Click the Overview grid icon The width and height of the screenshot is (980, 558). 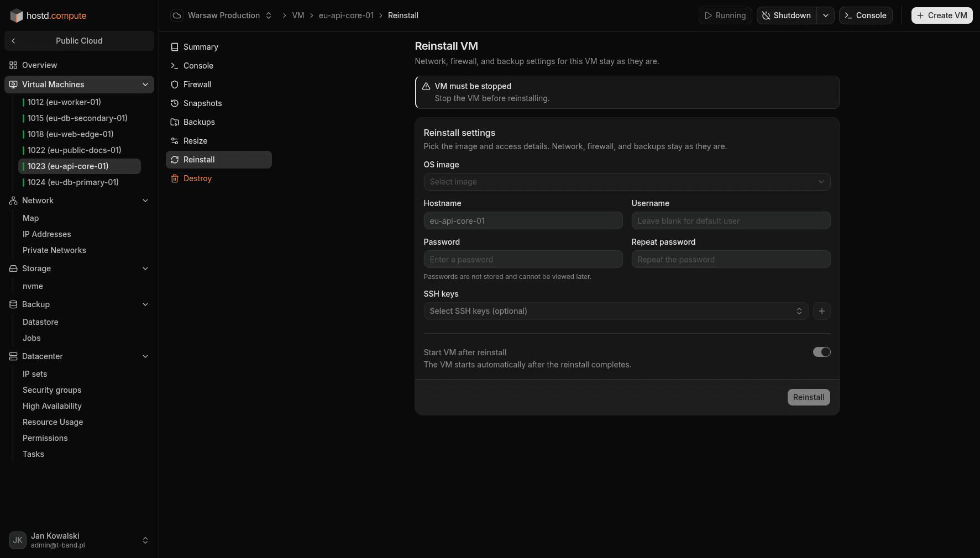coord(13,65)
